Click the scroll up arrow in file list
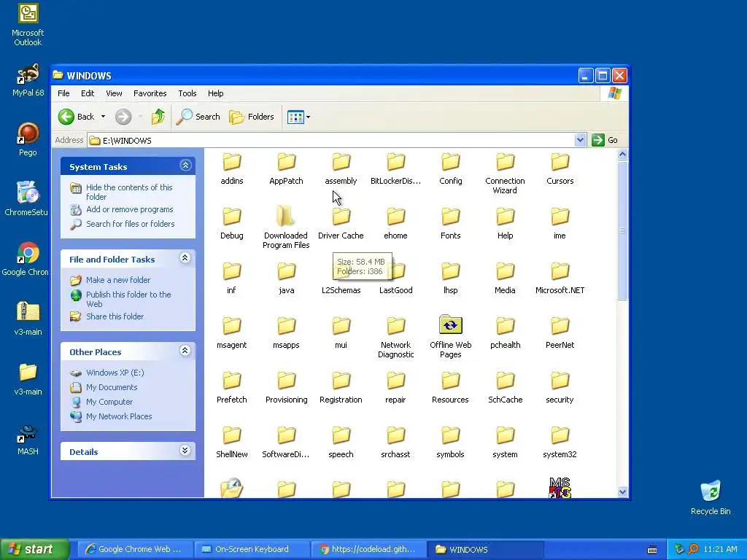Viewport: 747px width, 560px height. pyautogui.click(x=622, y=155)
